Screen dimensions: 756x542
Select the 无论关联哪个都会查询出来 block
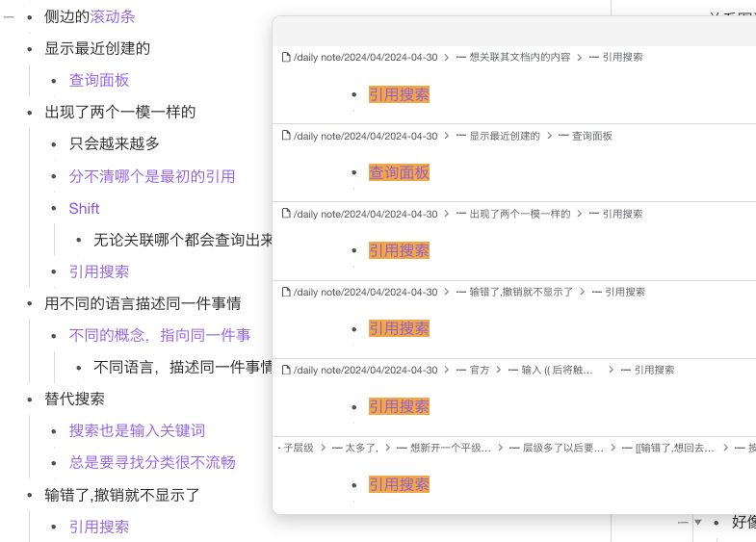coord(183,240)
